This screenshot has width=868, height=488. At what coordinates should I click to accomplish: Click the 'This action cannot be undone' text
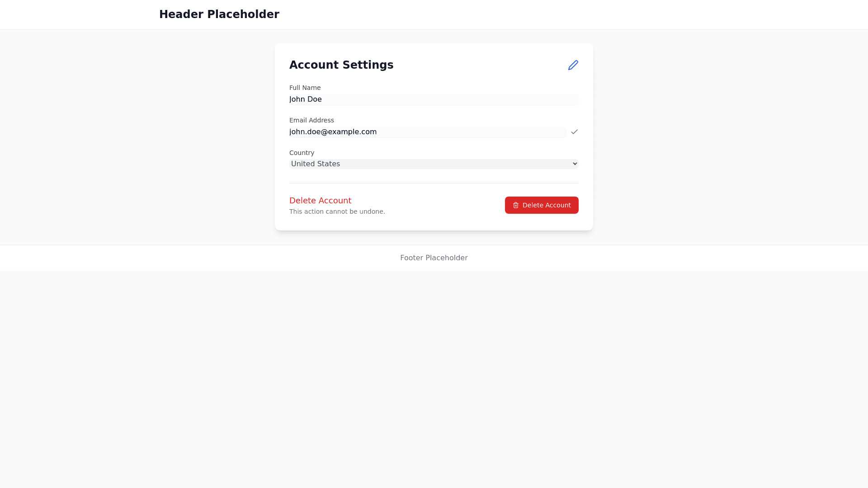(337, 212)
